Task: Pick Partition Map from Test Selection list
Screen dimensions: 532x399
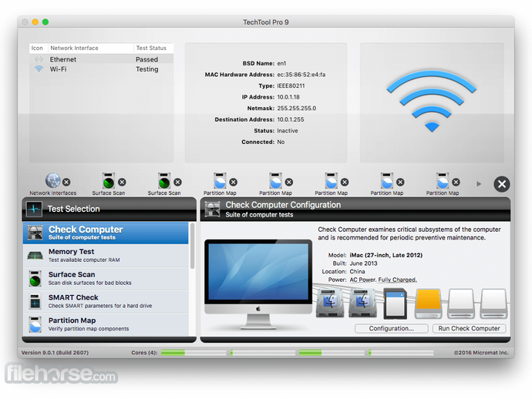Action: (x=106, y=324)
